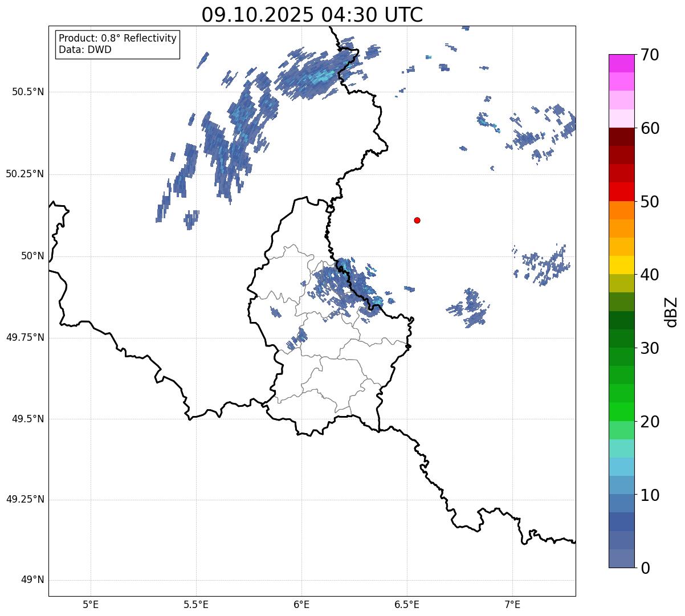
Task: Click the colorbar tick label 70
Action: [649, 55]
